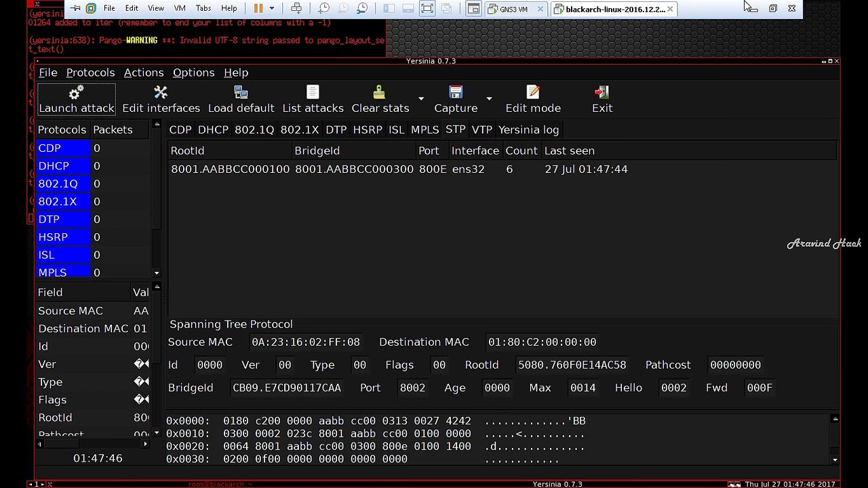The width and height of the screenshot is (868, 488).
Task: Select the Source MAC field row
Action: pos(94,310)
